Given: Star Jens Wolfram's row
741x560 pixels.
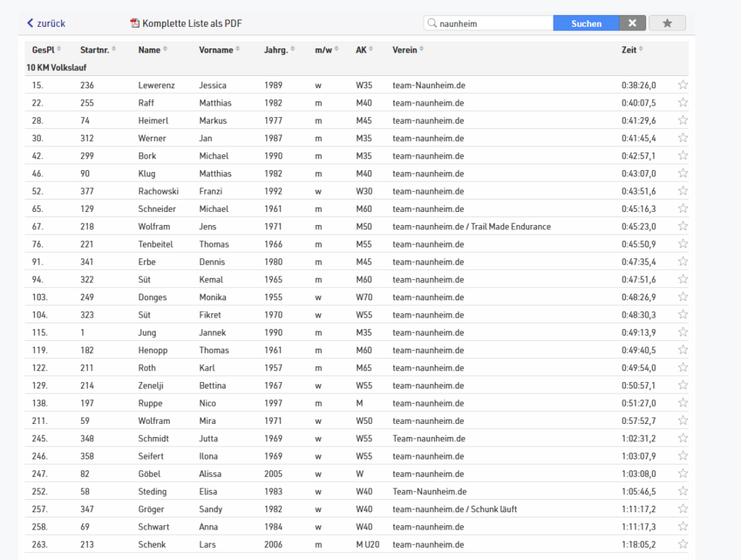Looking at the screenshot, I should coord(682,226).
